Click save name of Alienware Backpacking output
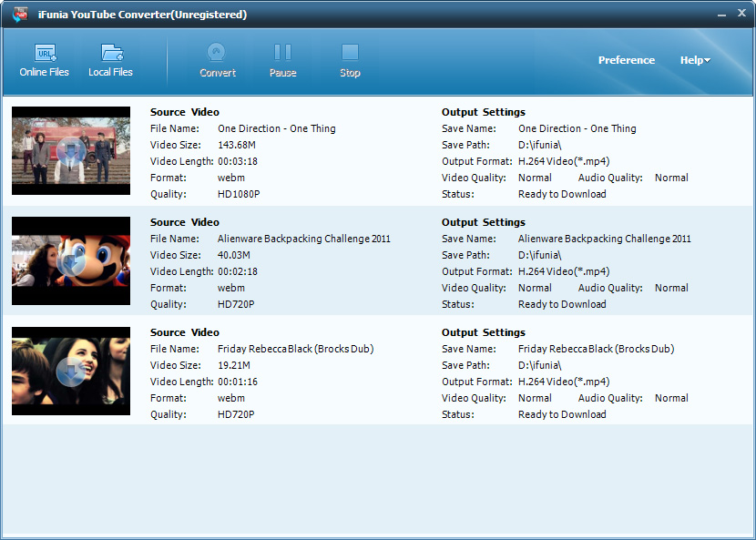Viewport: 756px width, 540px height. [605, 239]
